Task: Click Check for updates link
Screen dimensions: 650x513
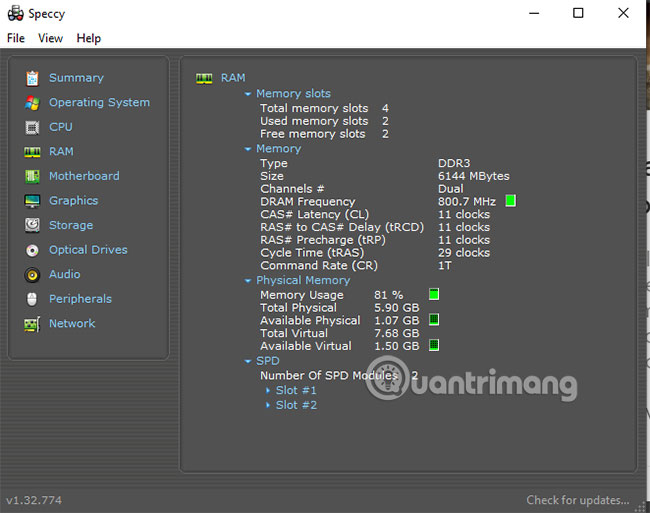Action: [x=578, y=500]
